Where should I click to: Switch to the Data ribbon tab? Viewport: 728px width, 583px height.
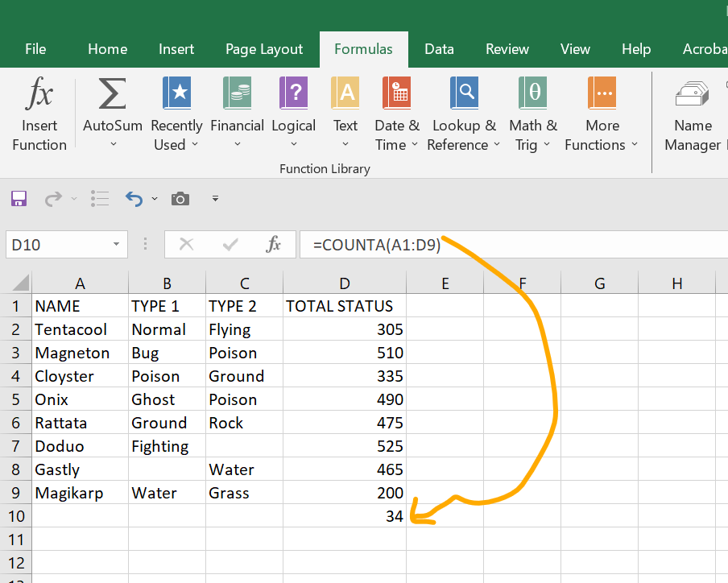[439, 49]
